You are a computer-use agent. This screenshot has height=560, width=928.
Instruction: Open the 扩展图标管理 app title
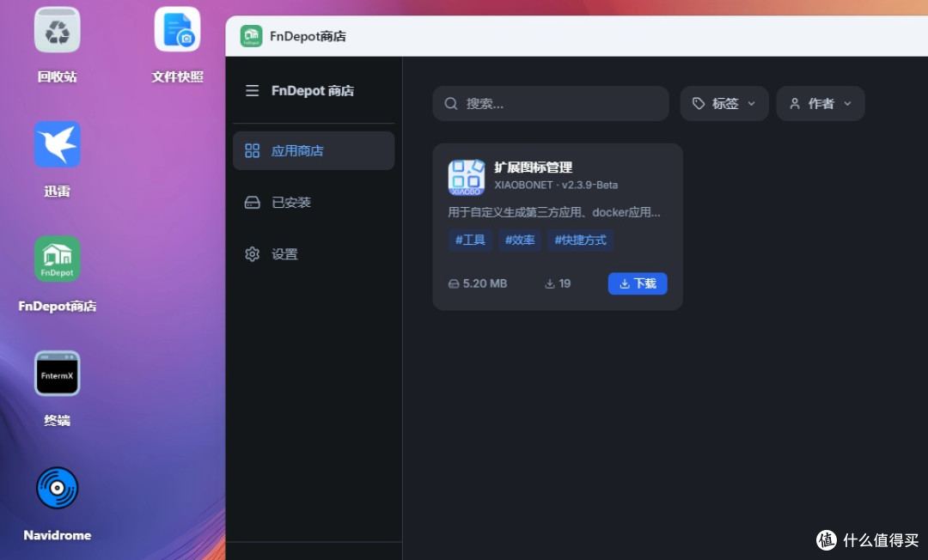pyautogui.click(x=534, y=167)
